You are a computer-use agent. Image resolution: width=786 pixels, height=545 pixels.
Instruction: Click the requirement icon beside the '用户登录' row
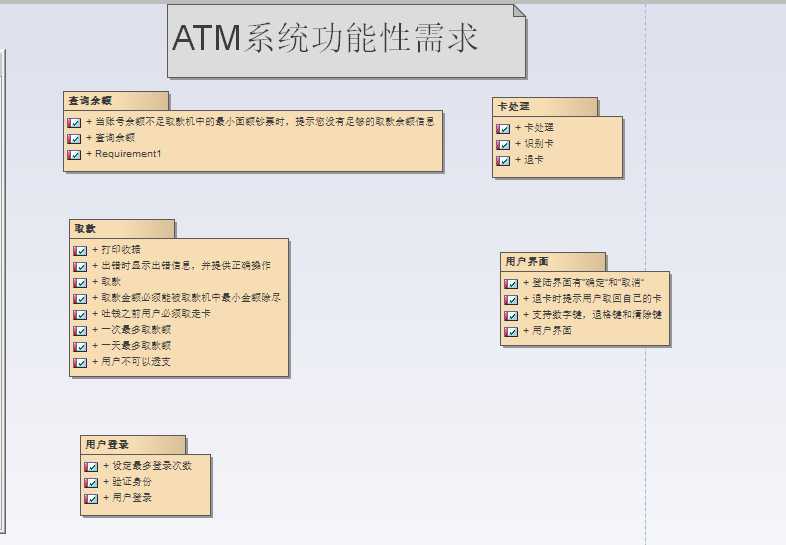(x=91, y=499)
